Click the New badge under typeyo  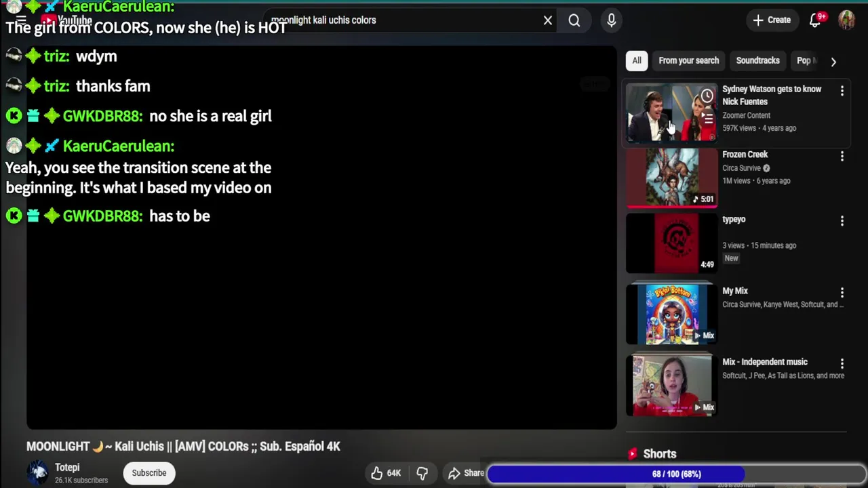pyautogui.click(x=731, y=258)
